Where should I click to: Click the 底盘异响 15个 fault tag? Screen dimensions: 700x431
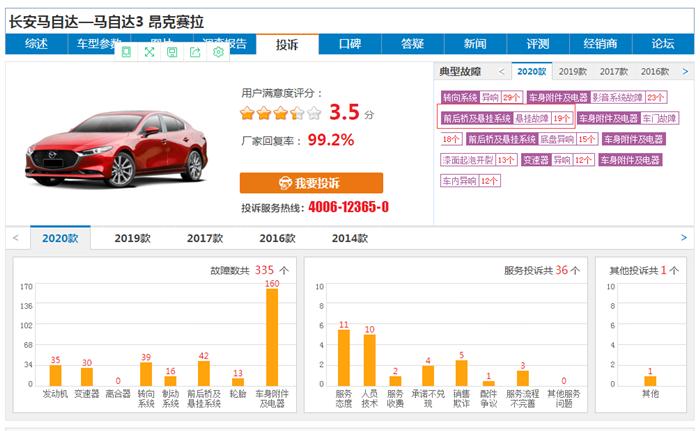point(532,139)
